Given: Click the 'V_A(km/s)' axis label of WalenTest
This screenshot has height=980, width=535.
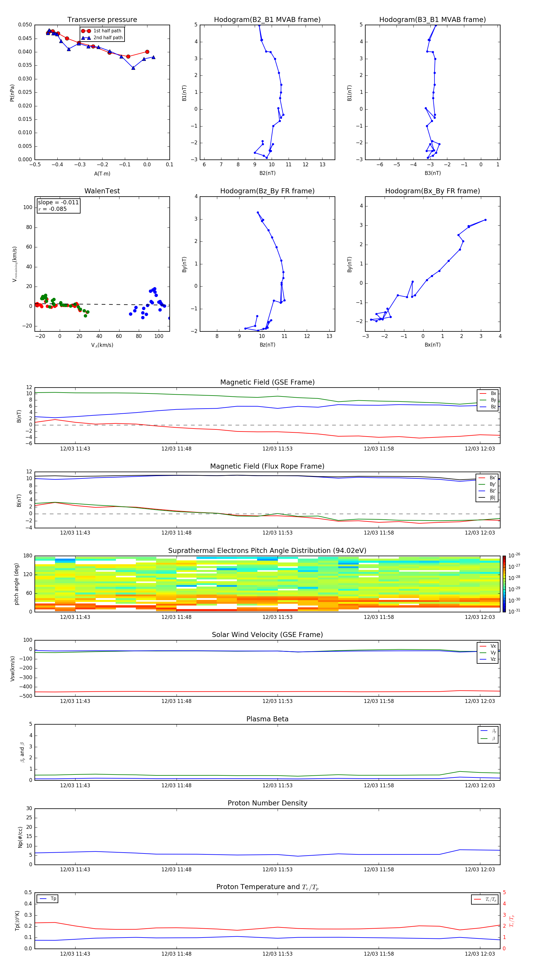Looking at the screenshot, I should (x=102, y=345).
